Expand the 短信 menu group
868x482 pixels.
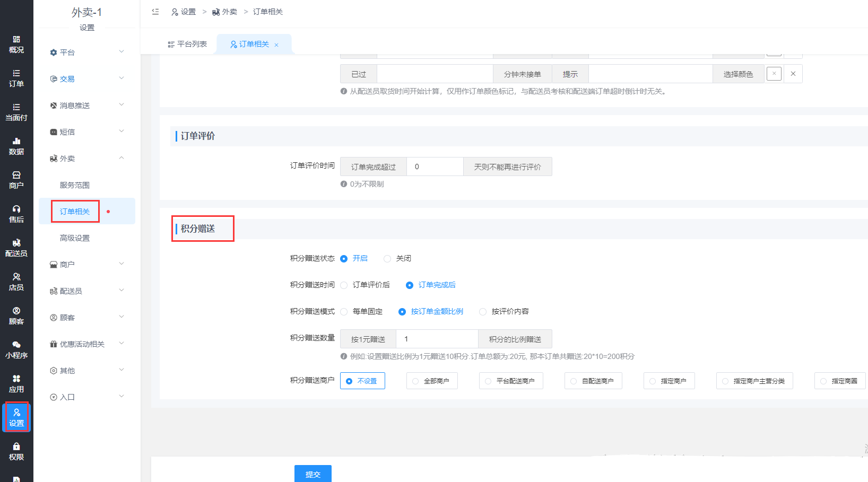(87, 132)
